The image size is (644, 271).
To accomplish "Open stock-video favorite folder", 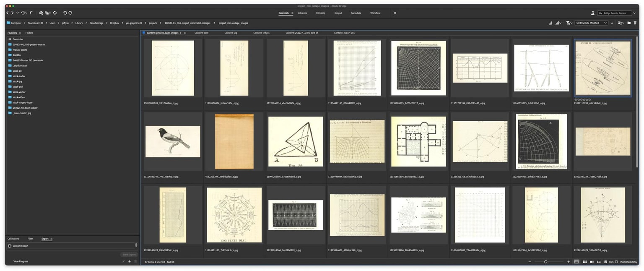I will click(18, 97).
